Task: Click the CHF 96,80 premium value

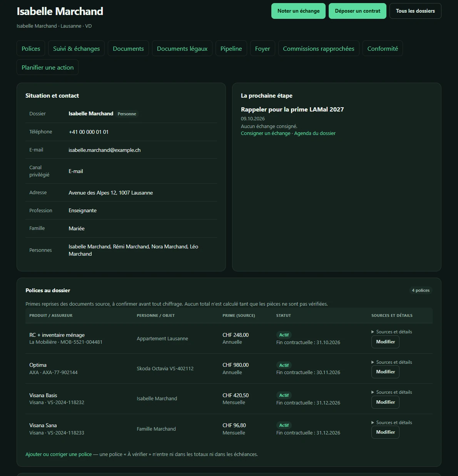Action: [234, 425]
